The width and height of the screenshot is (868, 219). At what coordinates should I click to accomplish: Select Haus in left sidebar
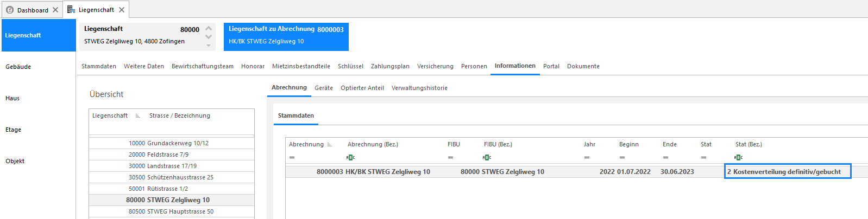tap(39, 98)
